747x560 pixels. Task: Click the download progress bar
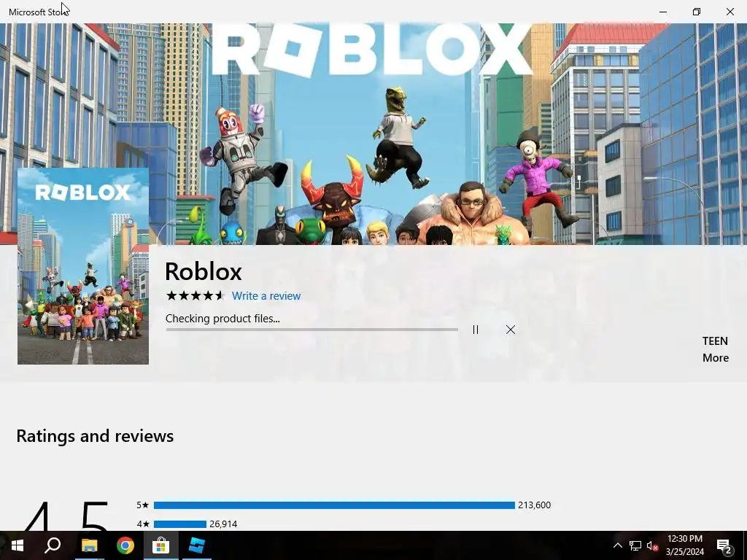pyautogui.click(x=312, y=330)
